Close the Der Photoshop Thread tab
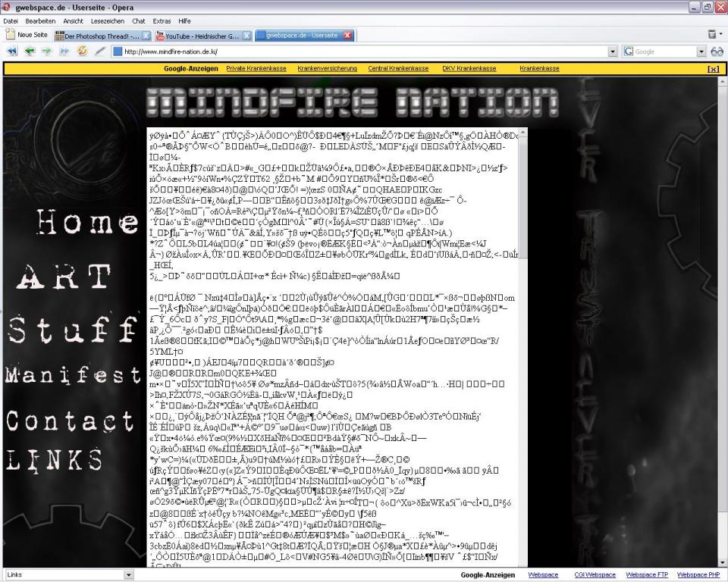 coord(146,36)
